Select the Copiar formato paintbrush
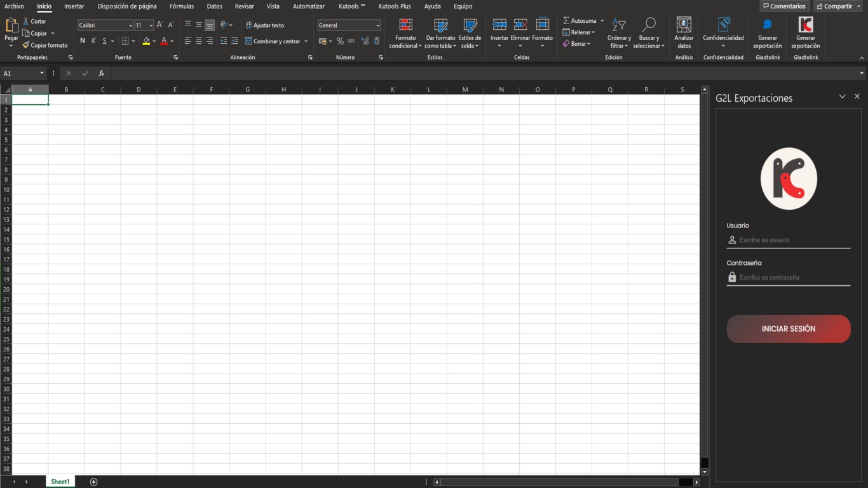Viewport: 868px width, 488px height. point(26,45)
